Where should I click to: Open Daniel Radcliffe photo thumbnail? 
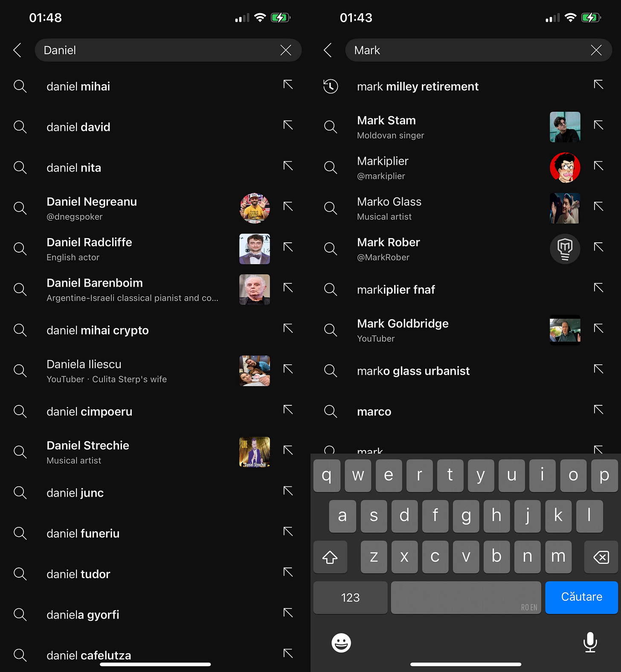255,249
